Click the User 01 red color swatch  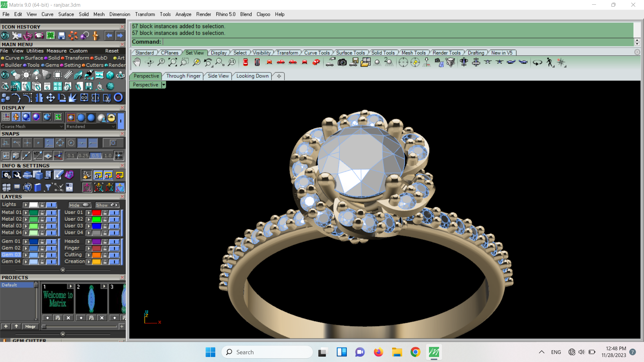point(97,213)
